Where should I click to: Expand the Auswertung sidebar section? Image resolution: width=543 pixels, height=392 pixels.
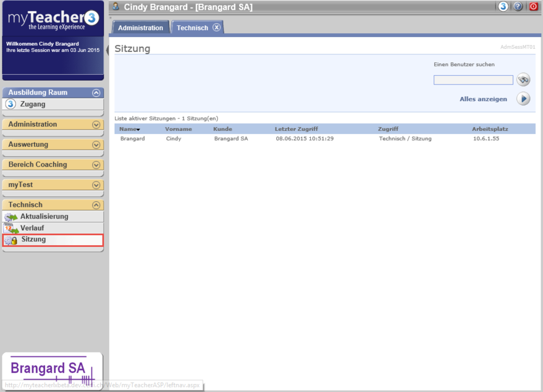coord(96,145)
